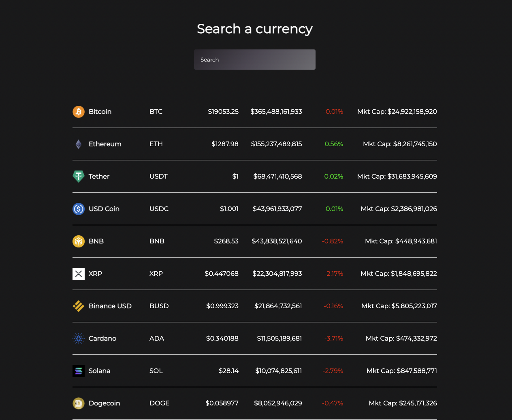Click the Tether name label
The width and height of the screenshot is (512, 420).
99,177
